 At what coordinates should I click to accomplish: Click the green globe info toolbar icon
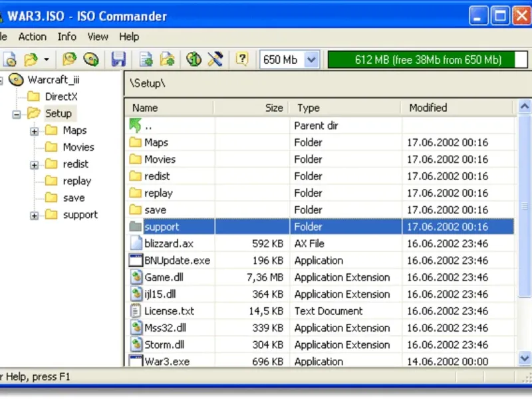coord(194,59)
